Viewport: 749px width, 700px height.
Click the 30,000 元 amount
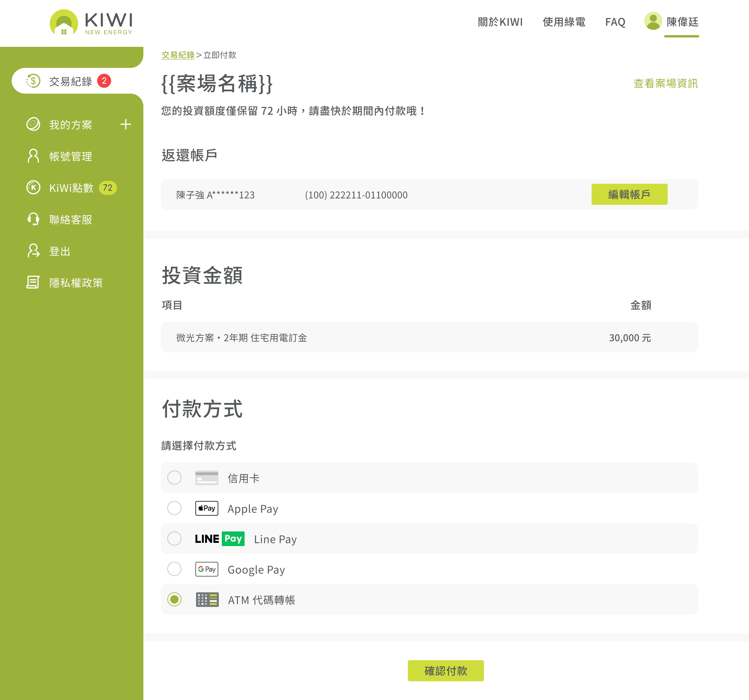[630, 338]
